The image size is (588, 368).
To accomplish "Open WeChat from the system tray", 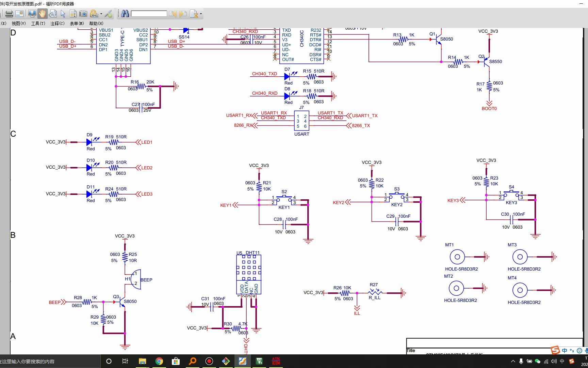I will [538, 361].
